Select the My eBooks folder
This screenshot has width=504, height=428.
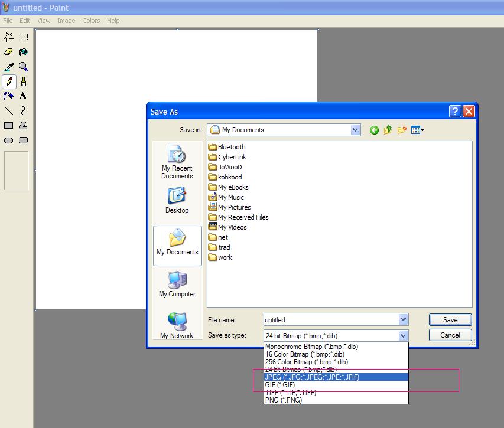pyautogui.click(x=228, y=187)
